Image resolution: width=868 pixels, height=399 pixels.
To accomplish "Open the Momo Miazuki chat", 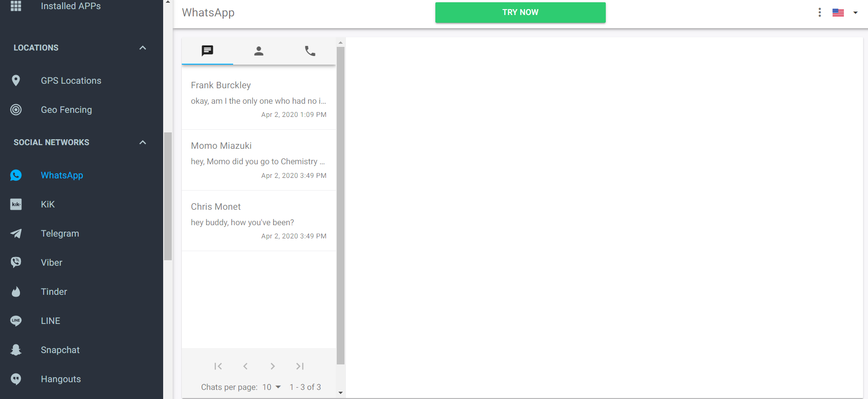I will pyautogui.click(x=259, y=160).
